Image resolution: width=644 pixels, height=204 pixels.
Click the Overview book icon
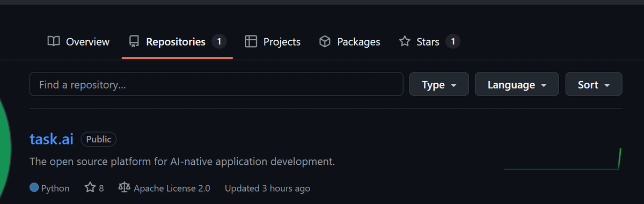pyautogui.click(x=53, y=42)
